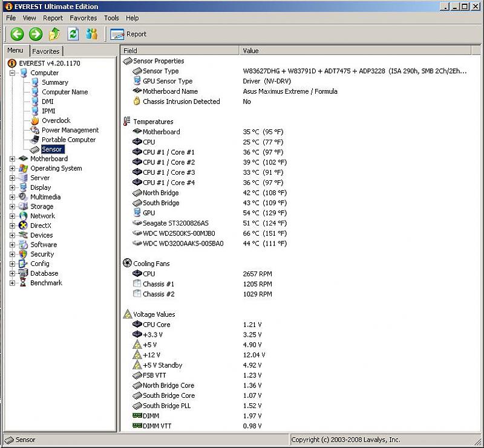
Task: Click the DIMM VTT memory icon
Action: (137, 426)
